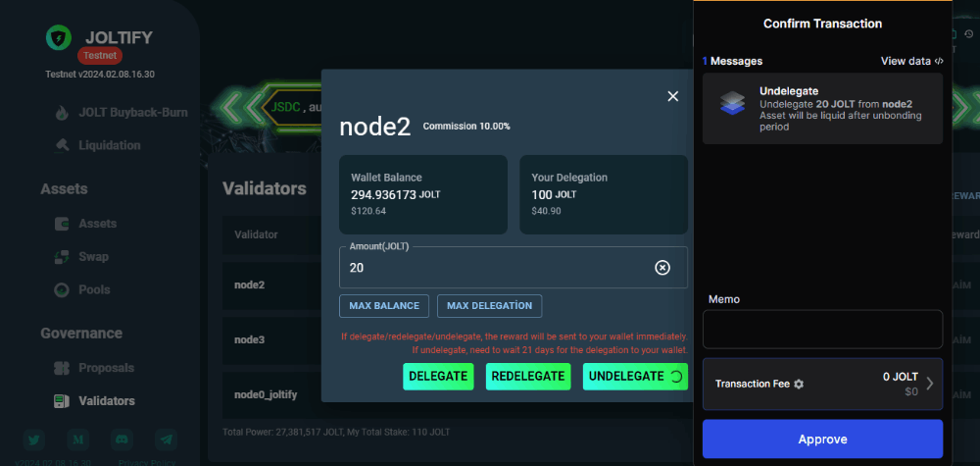Click the wallet icon beside Assets
Viewport: 980px width, 466px height.
[61, 224]
